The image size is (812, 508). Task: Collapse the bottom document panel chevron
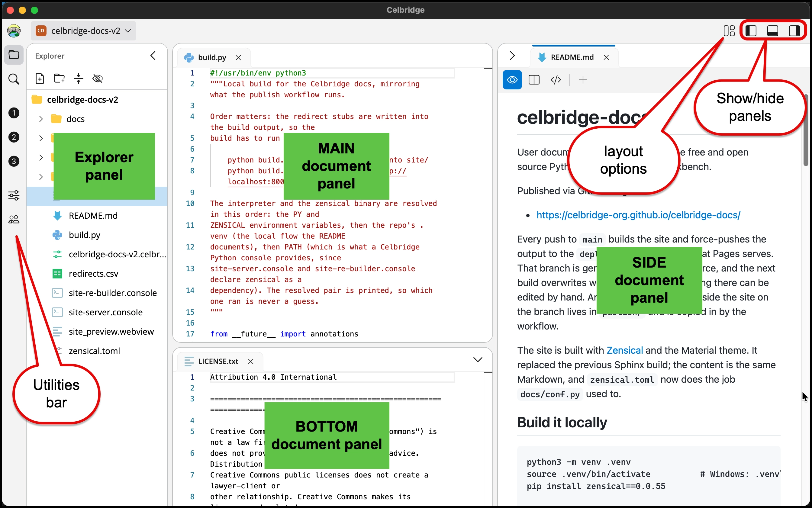tap(478, 359)
